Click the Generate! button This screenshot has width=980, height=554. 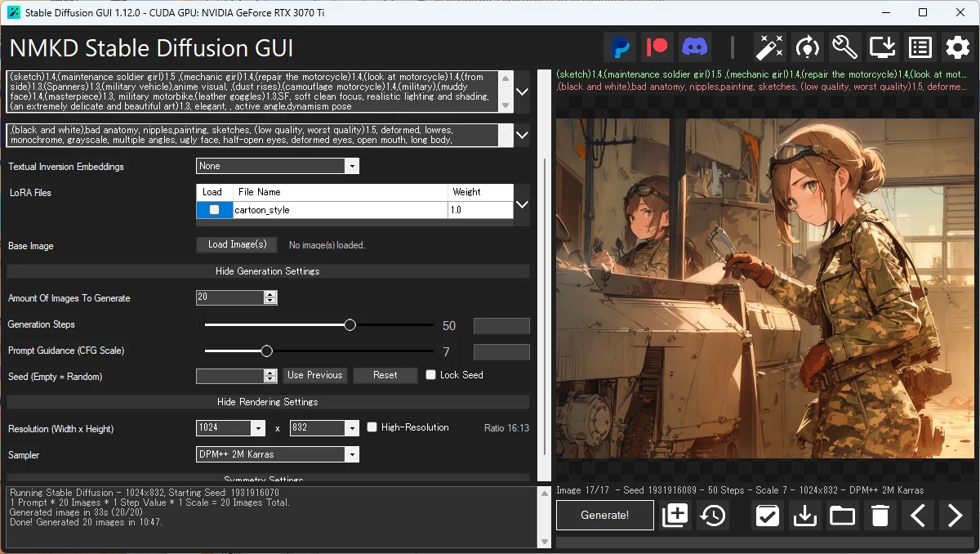click(605, 516)
